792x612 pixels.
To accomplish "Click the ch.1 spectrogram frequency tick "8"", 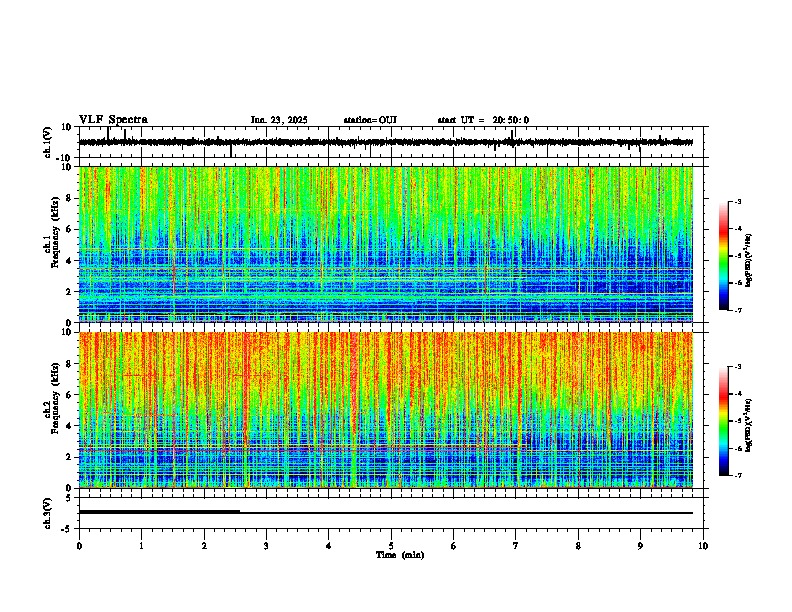I will (x=69, y=198).
